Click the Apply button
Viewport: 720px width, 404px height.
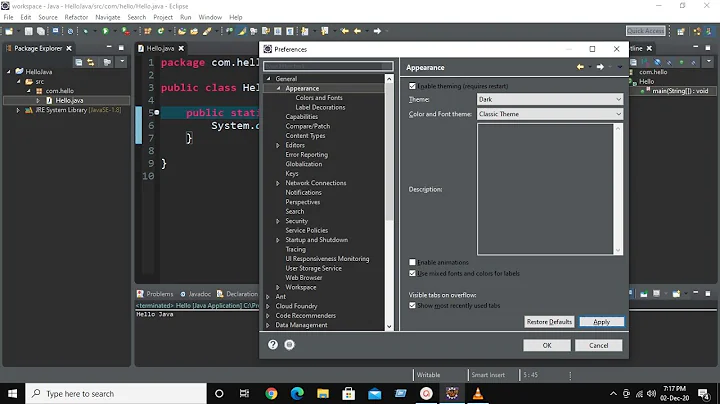click(601, 322)
